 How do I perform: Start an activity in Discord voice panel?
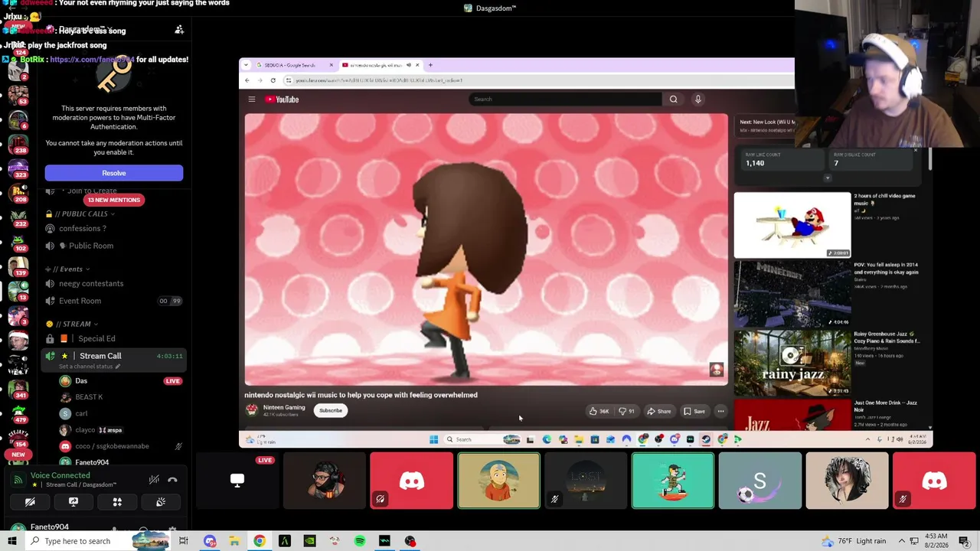click(x=117, y=502)
